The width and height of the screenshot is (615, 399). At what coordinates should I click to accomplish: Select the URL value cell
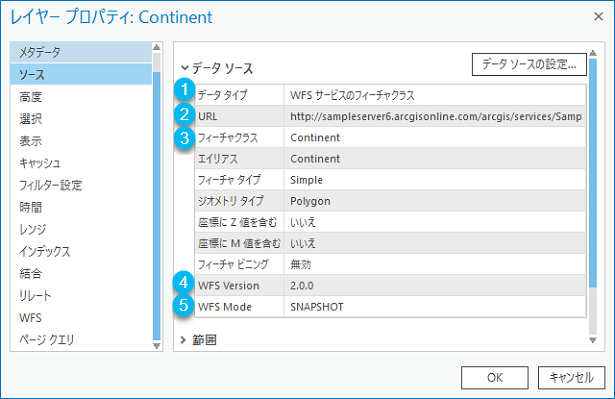point(435,117)
